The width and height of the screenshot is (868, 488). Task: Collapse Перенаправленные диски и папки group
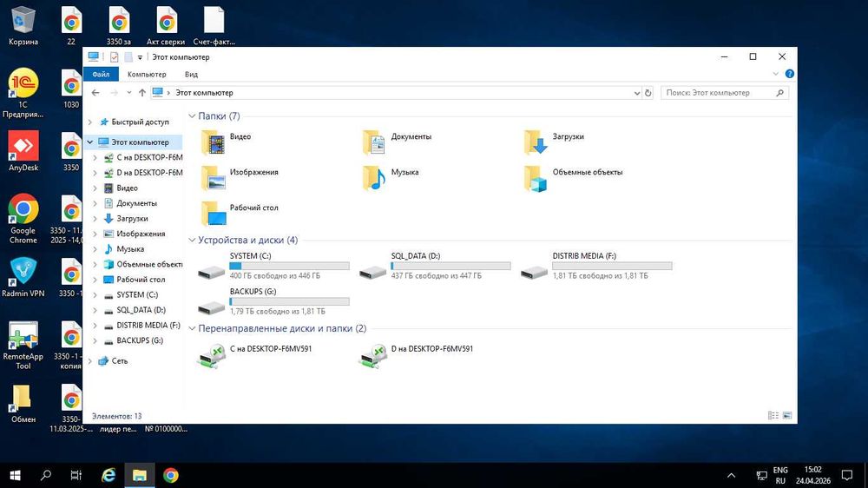click(x=192, y=328)
